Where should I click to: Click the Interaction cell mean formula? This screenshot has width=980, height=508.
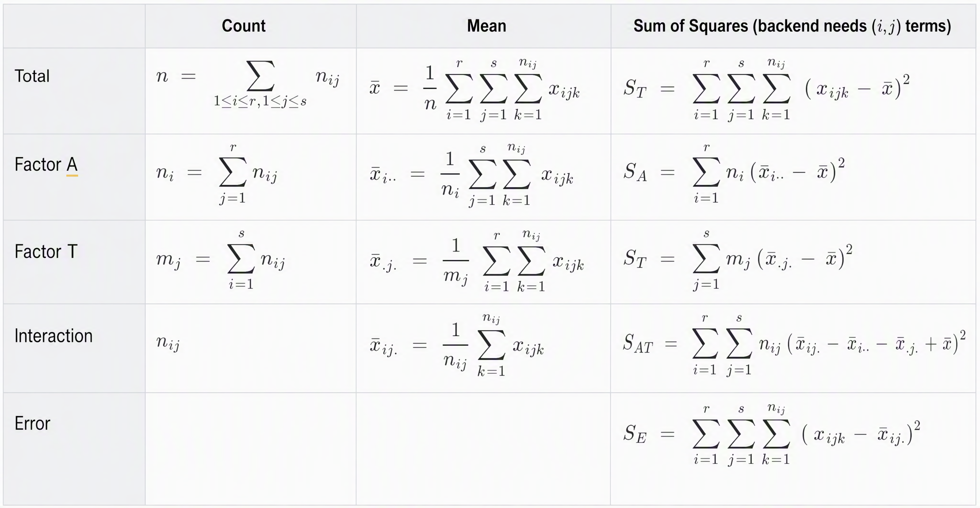point(457,345)
